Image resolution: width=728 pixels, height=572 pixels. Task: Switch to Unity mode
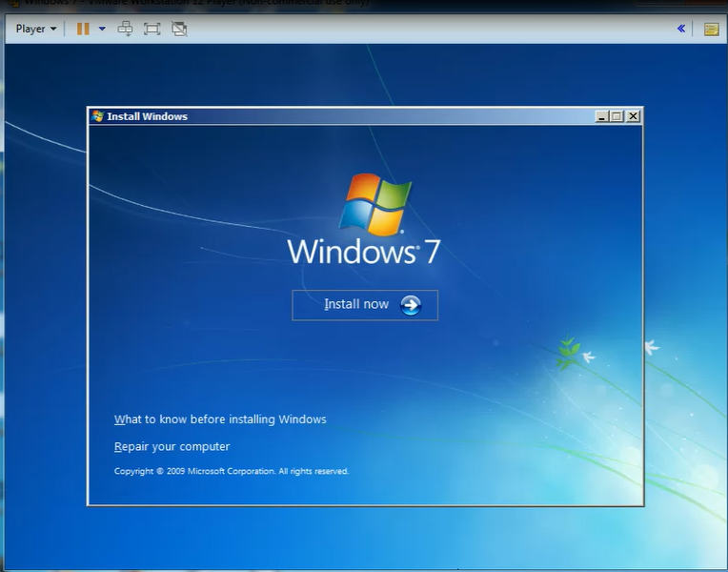[x=179, y=29]
